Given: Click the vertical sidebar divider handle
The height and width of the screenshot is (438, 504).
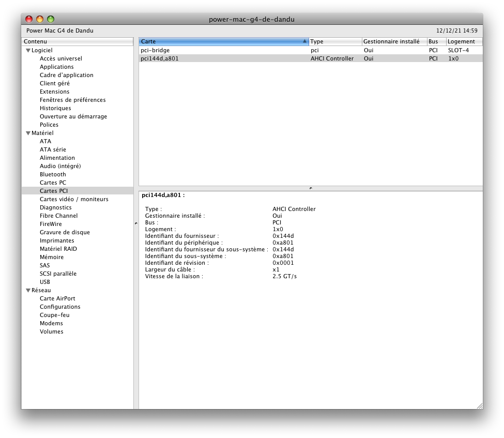Looking at the screenshot, I should (x=136, y=223).
